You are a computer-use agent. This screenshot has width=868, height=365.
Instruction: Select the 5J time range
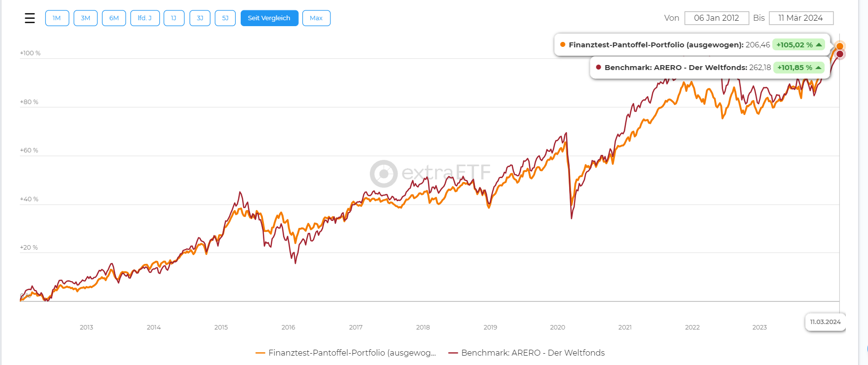pyautogui.click(x=225, y=18)
